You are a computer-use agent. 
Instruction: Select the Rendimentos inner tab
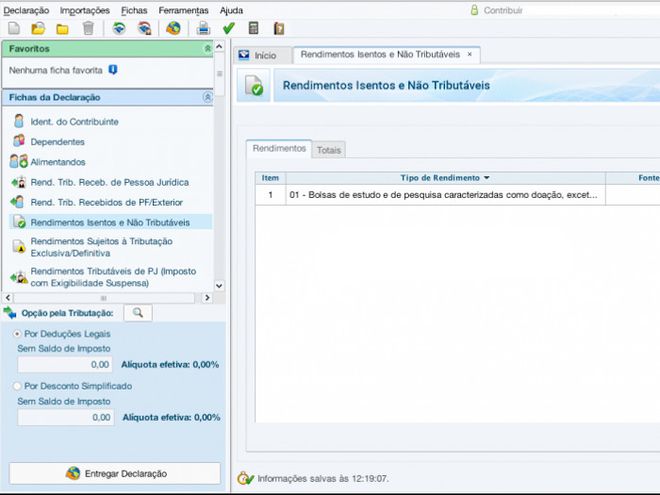tap(279, 148)
